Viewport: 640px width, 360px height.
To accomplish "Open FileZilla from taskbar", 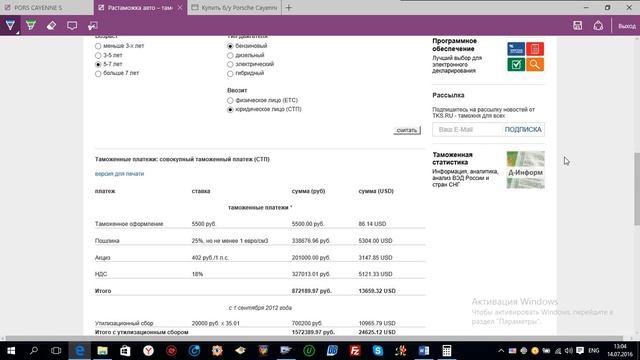I will click(355, 351).
